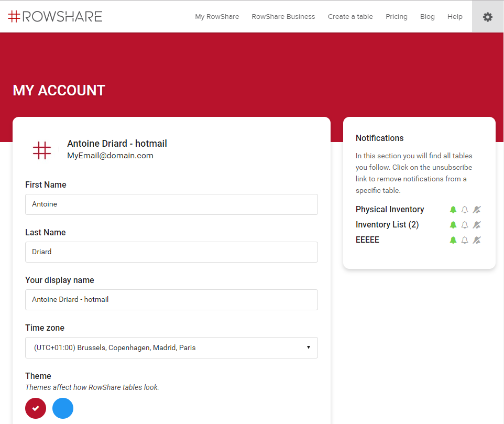Mute notifications for Inventory List (2)
504x424 pixels.
coord(477,225)
